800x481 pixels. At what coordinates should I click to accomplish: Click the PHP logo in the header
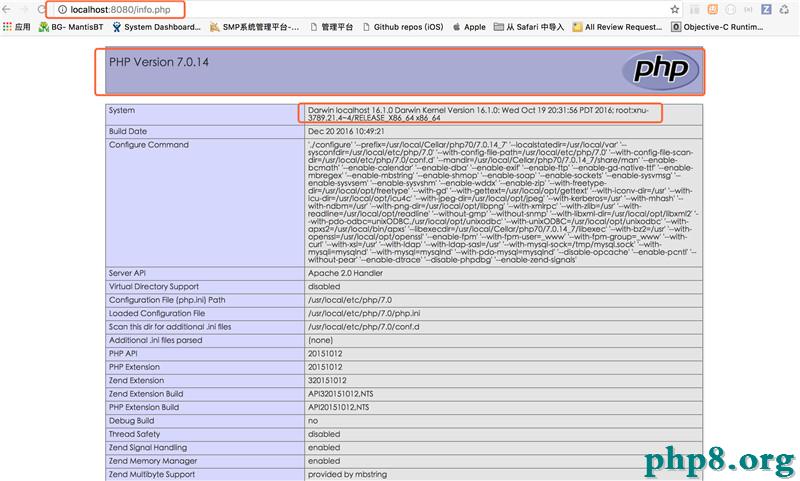[x=660, y=69]
